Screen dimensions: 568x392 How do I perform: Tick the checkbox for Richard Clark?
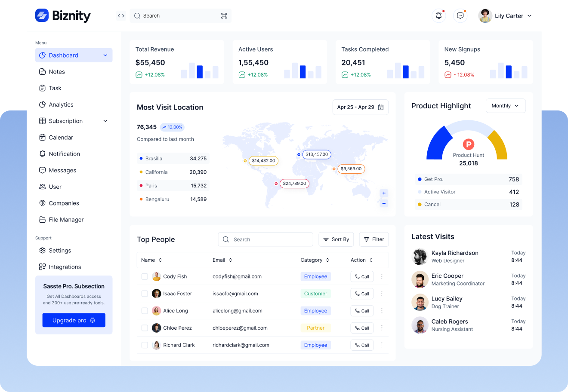pos(145,345)
